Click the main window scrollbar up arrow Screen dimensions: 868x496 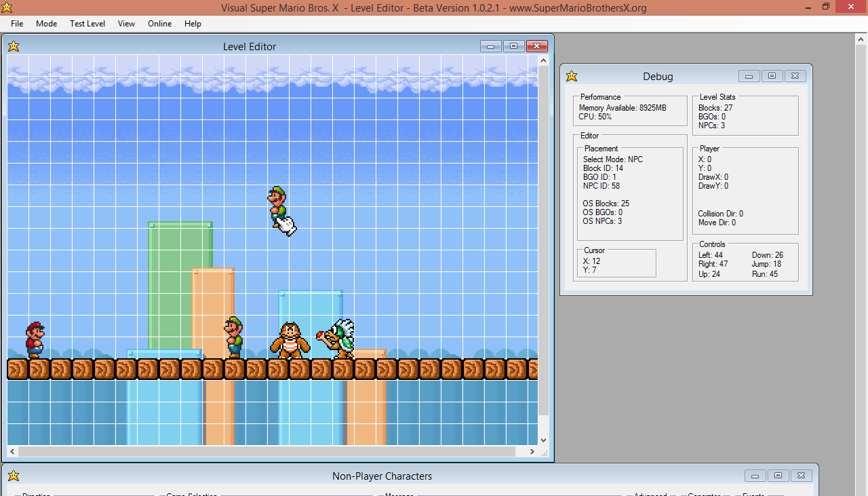click(861, 38)
